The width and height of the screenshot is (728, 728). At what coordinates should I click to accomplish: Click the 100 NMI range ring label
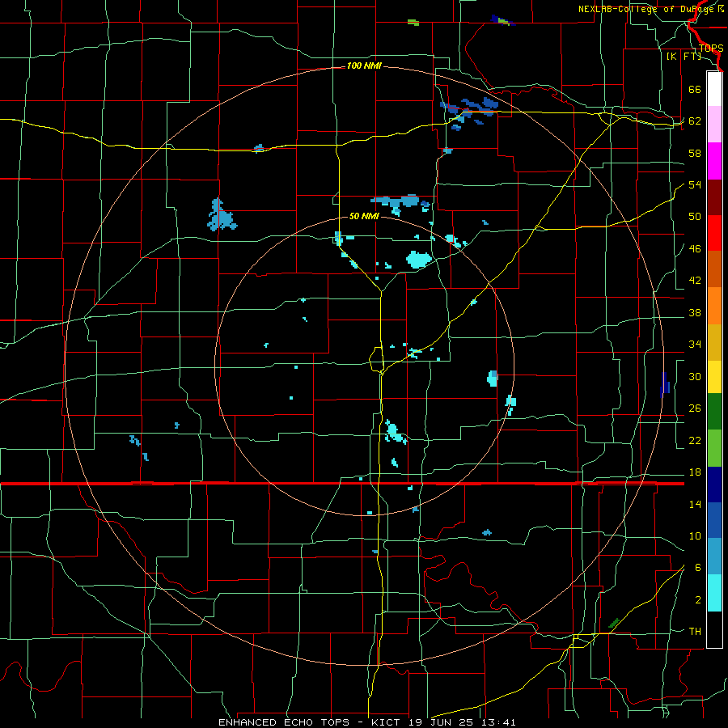click(x=364, y=66)
